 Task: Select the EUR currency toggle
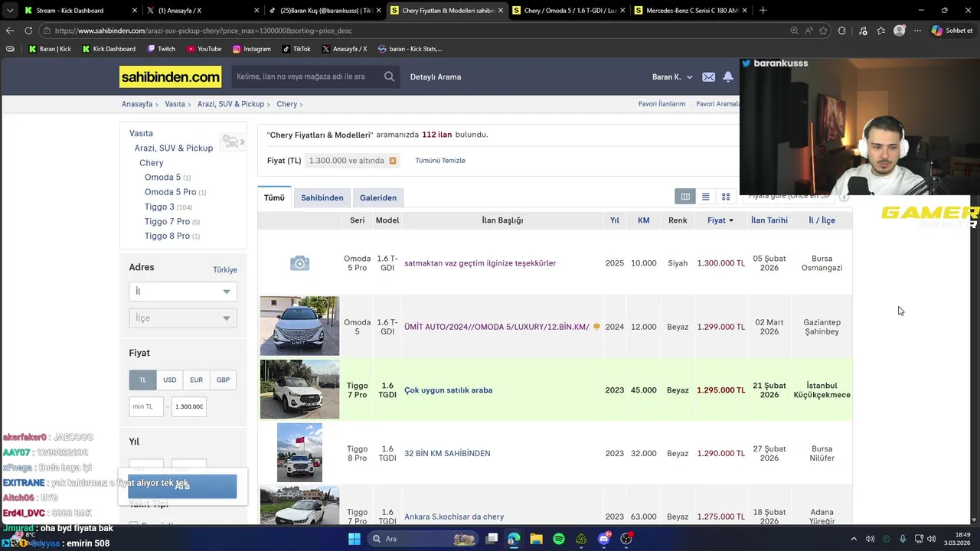(x=196, y=380)
